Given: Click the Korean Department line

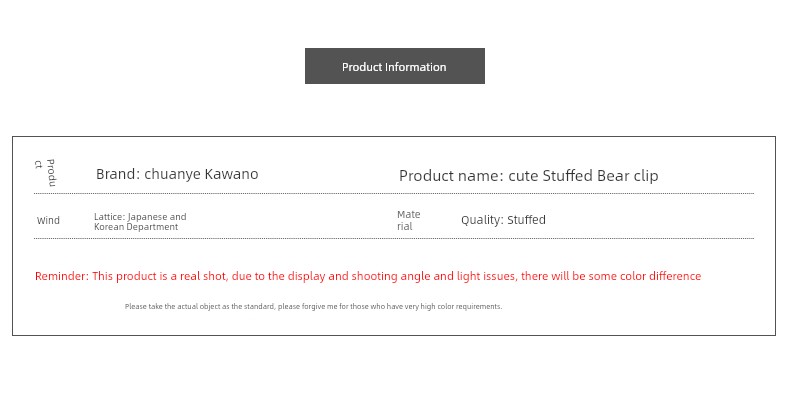Looking at the screenshot, I should click(x=136, y=227).
